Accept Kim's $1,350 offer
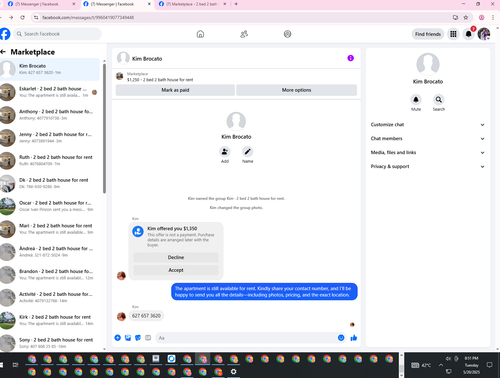The height and width of the screenshot is (378, 500). (x=176, y=270)
